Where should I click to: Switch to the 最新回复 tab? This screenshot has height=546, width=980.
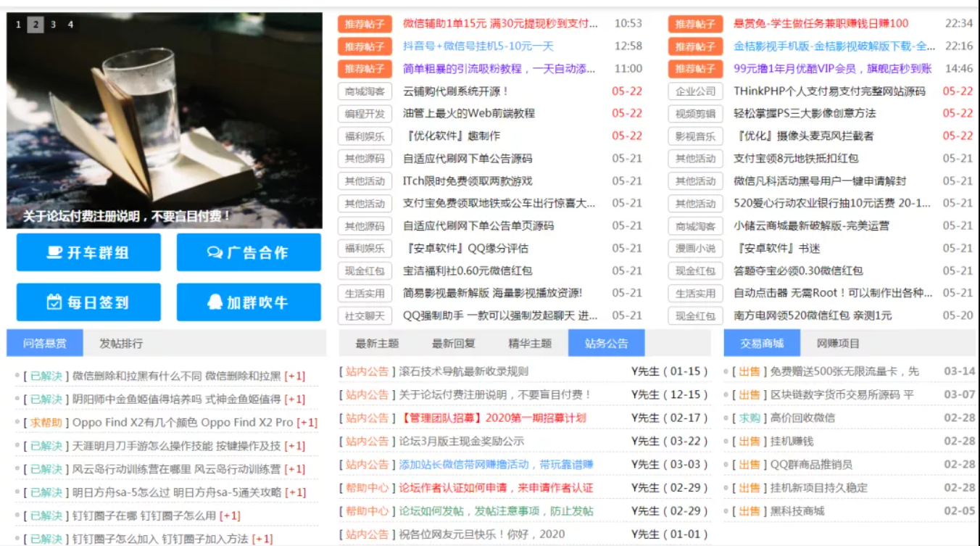(x=454, y=343)
